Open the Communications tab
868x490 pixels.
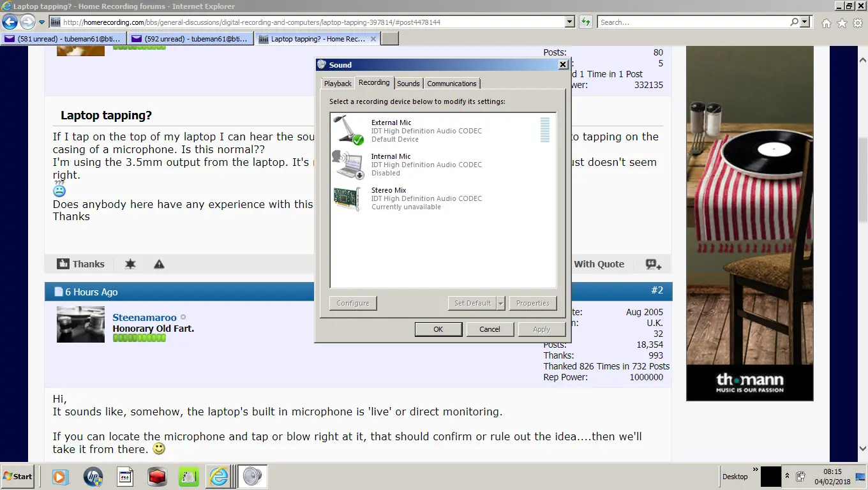(451, 84)
